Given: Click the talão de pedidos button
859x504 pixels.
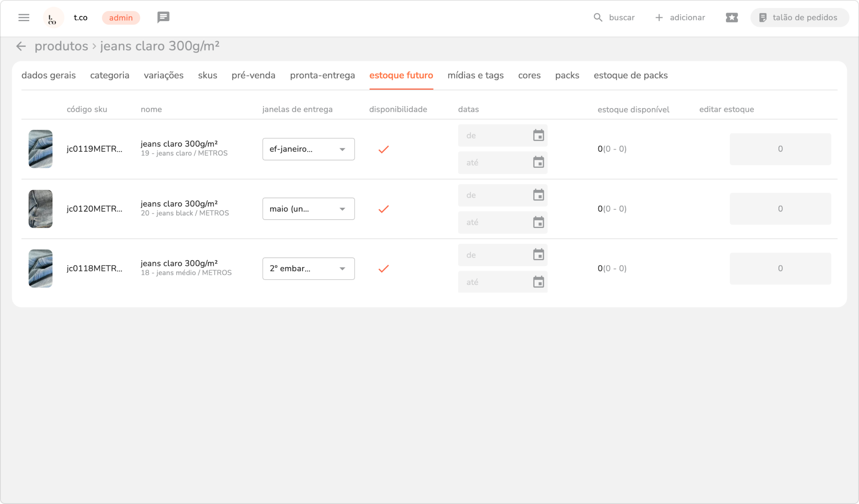Looking at the screenshot, I should [799, 17].
